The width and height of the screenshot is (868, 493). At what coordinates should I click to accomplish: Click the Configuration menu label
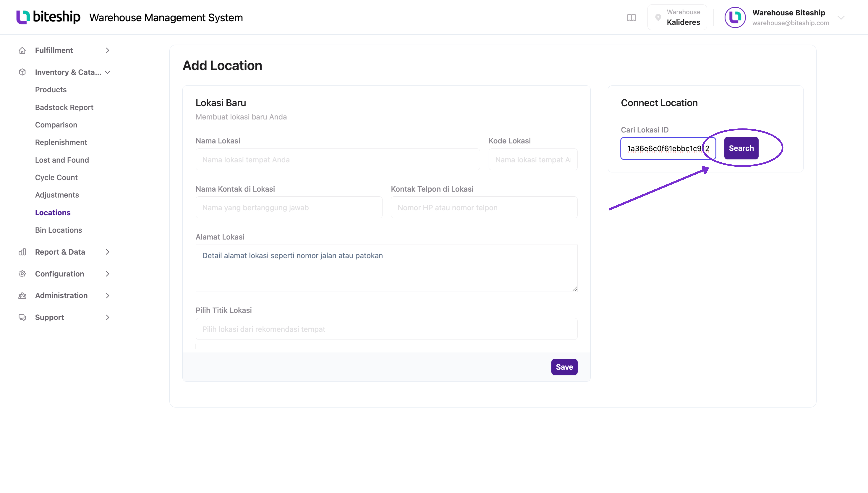tap(60, 274)
